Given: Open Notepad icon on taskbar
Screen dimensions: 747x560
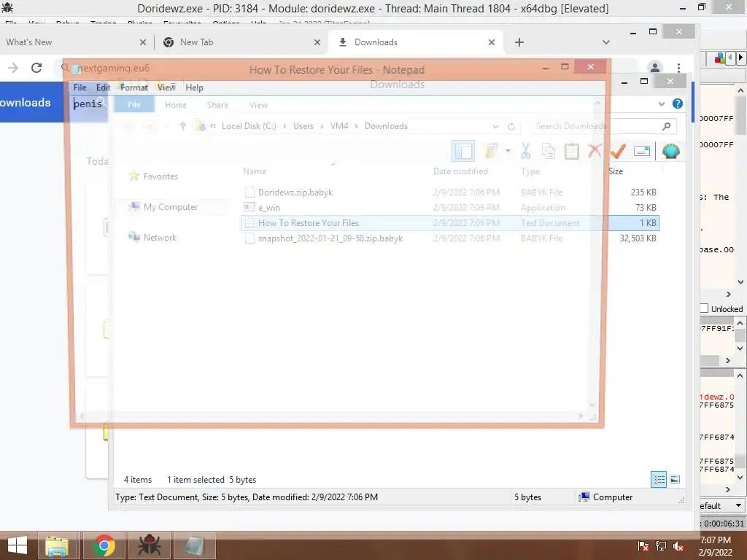Looking at the screenshot, I should point(194,545).
